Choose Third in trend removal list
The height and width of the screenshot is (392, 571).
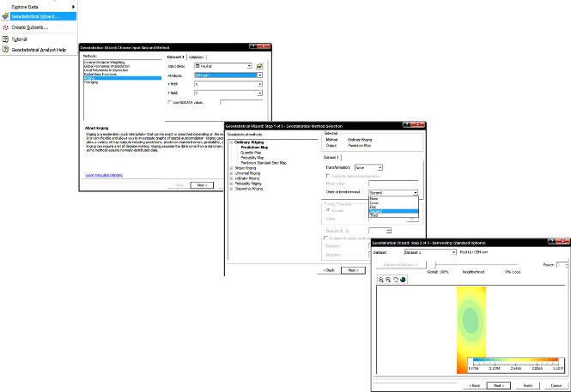[374, 216]
